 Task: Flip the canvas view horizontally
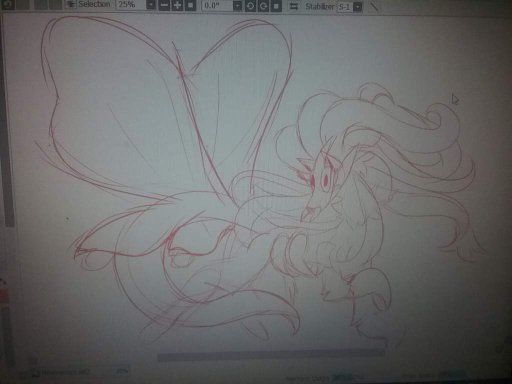tap(293, 6)
